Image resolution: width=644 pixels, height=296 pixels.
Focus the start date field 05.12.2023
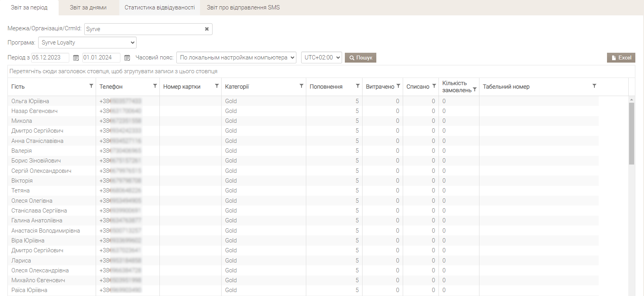pyautogui.click(x=50, y=57)
